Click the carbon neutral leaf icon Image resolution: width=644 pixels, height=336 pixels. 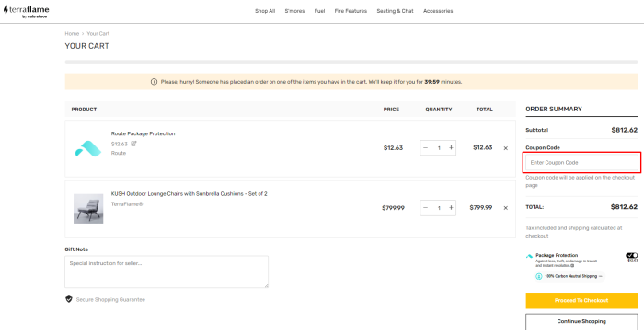click(539, 276)
